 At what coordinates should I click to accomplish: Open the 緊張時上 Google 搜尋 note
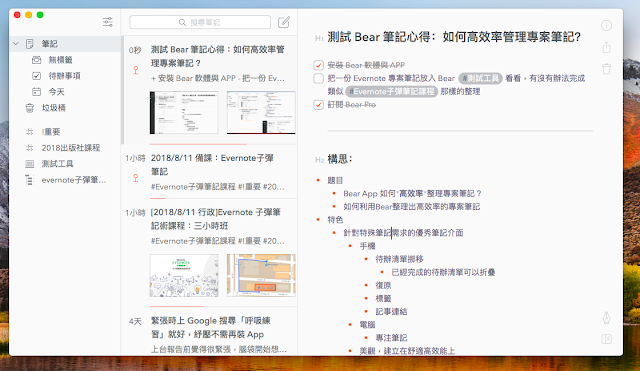(210, 331)
